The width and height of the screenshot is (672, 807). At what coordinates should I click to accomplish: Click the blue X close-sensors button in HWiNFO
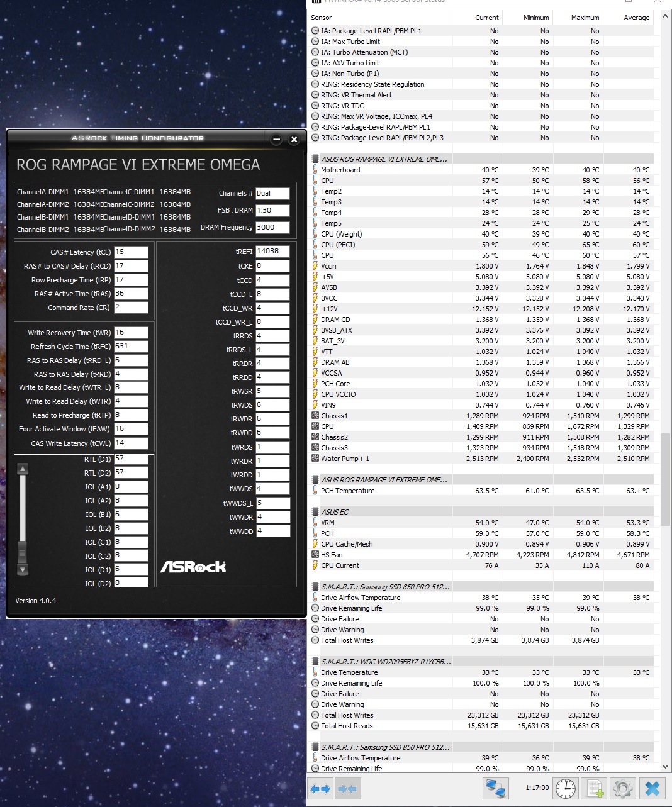coord(652,788)
